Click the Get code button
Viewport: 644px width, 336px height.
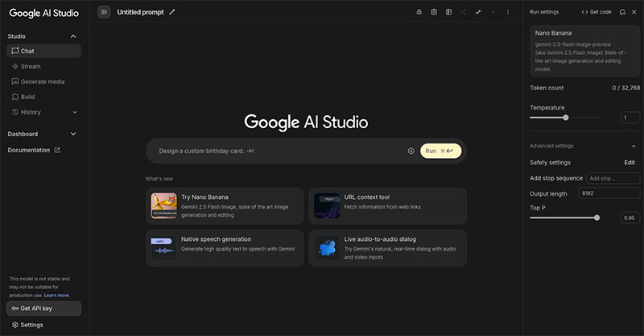(x=597, y=12)
